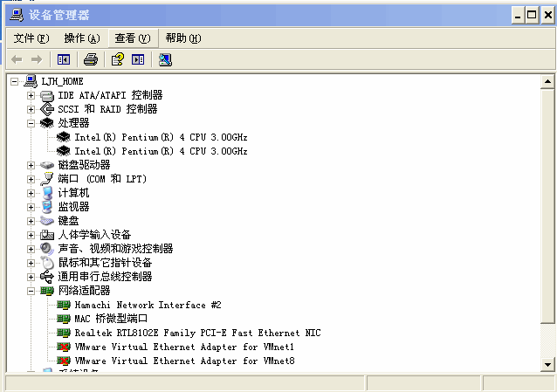Click the Hamachi Network Interface #2 icon

[64, 305]
